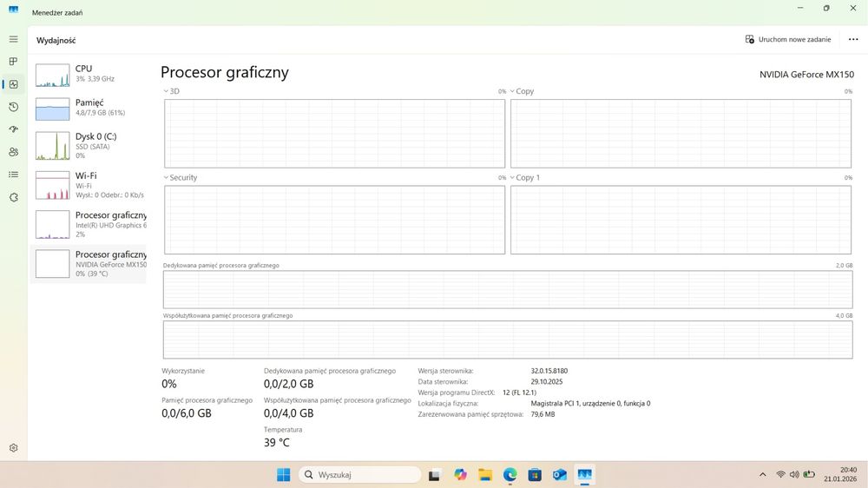Select the Pamięć memory entry
Screen dimensions: 868x488
coord(89,109)
